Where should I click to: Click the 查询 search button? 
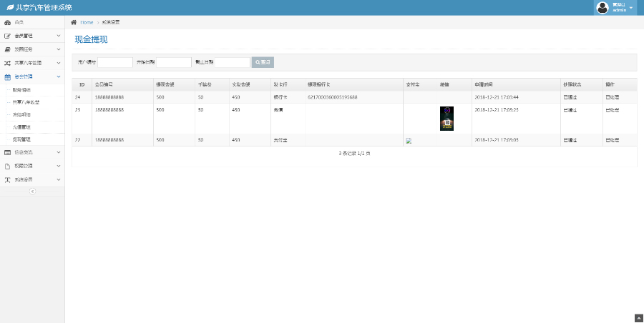[x=263, y=62]
